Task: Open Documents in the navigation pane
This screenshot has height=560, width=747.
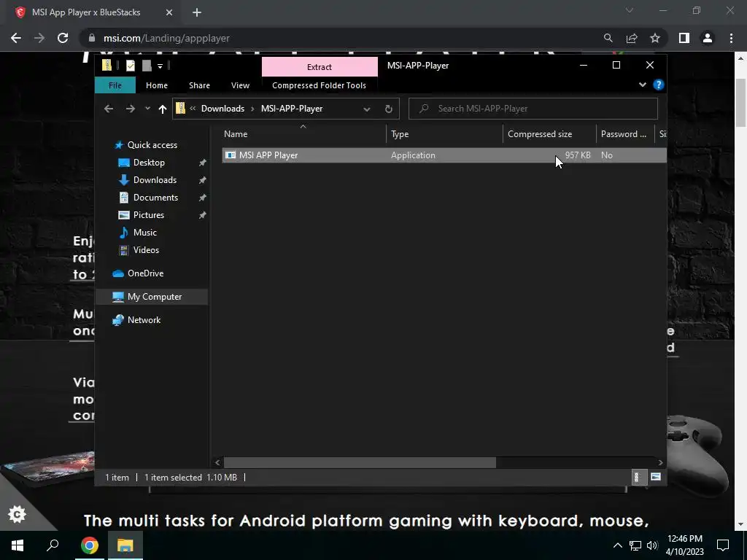Action: 155,198
